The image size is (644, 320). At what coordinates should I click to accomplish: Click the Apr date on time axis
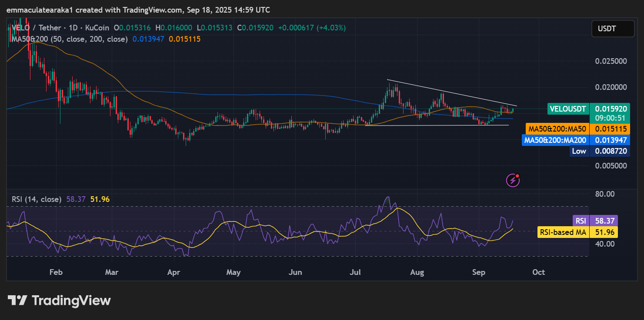tap(174, 273)
